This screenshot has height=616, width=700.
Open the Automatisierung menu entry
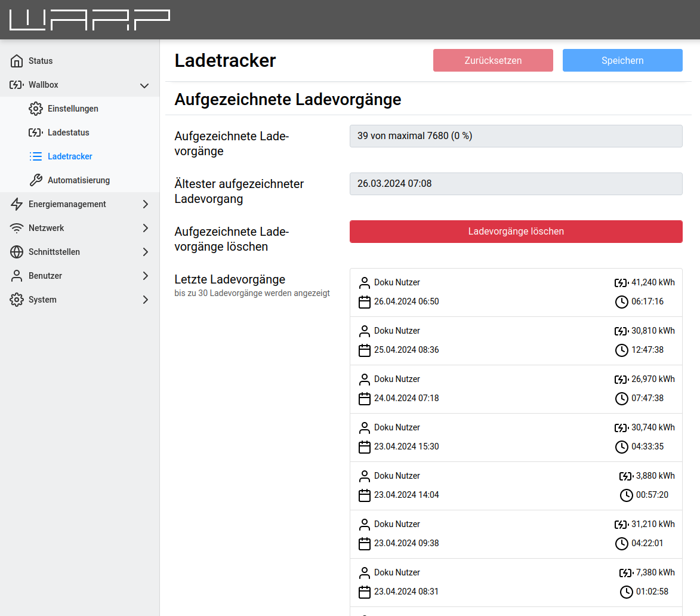point(79,180)
